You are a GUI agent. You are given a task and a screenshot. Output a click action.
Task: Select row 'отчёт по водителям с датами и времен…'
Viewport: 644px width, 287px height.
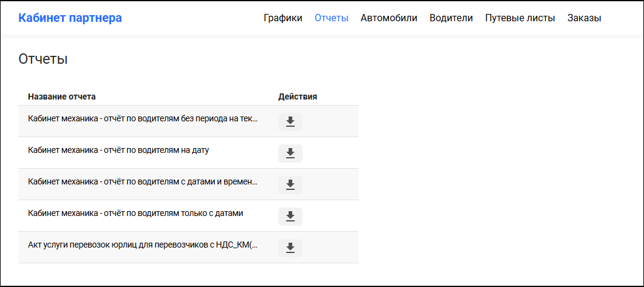pos(143,182)
